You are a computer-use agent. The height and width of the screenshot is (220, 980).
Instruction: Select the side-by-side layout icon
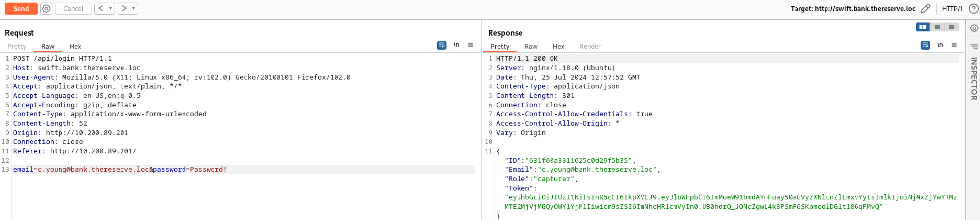pyautogui.click(x=922, y=27)
